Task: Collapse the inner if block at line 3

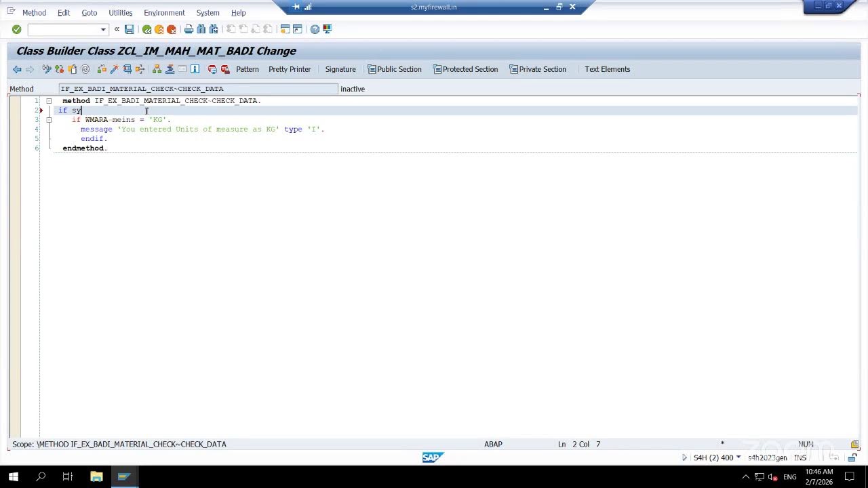Action: click(49, 119)
